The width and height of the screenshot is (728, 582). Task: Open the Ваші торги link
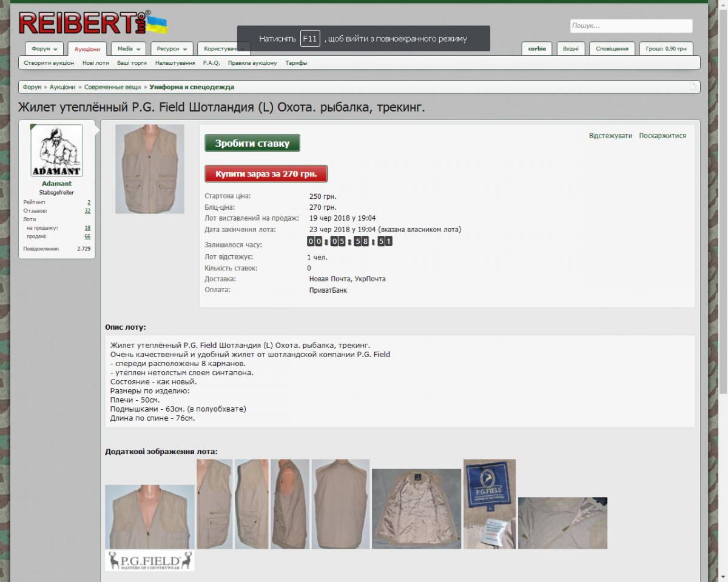click(x=132, y=63)
